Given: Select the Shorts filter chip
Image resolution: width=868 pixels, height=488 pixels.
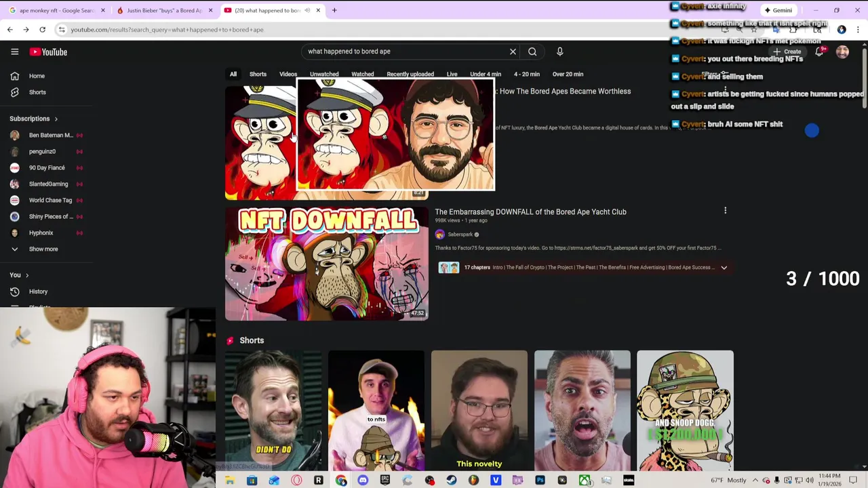Looking at the screenshot, I should [x=258, y=74].
